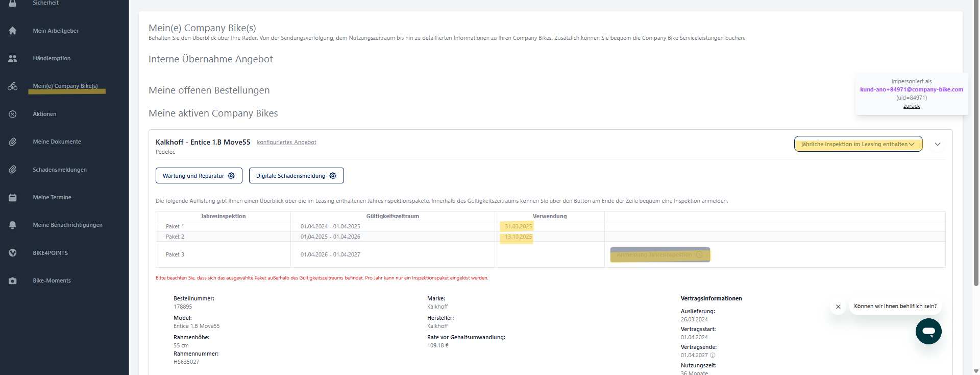980x375 pixels.
Task: Click the paperclip icon for Meine Dokumente
Action: 13,142
